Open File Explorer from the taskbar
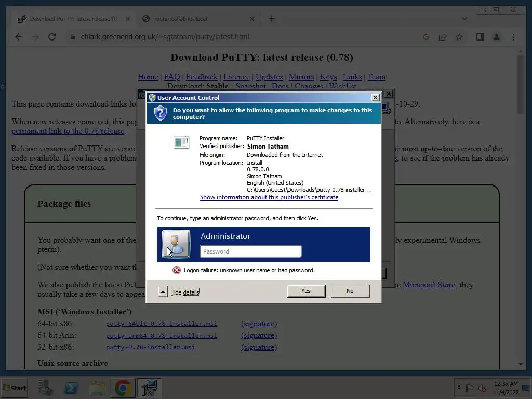The image size is (532, 399). coord(97,388)
